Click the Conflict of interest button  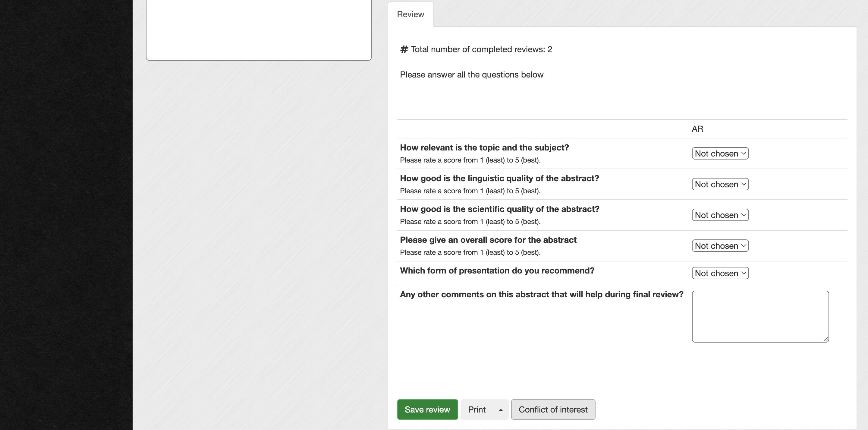tap(553, 409)
